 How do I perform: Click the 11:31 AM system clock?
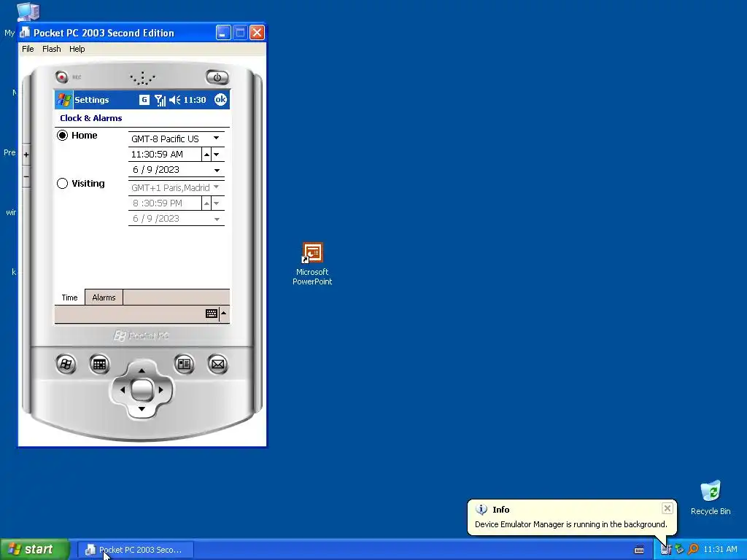coord(720,549)
